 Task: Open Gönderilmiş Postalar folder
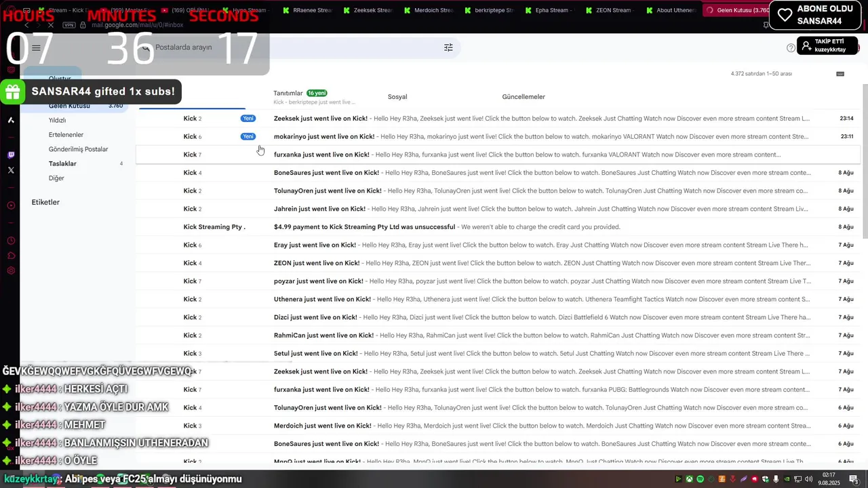(x=78, y=149)
